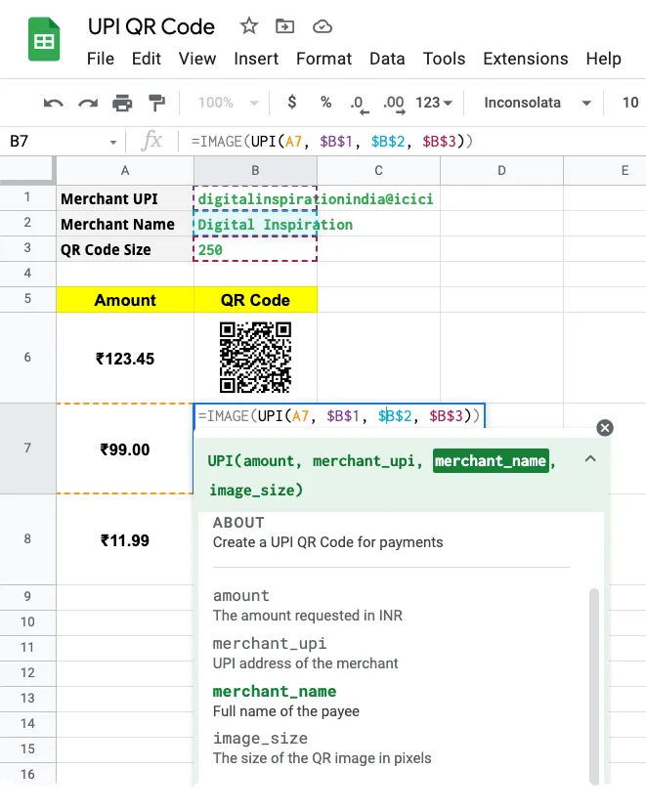Image resolution: width=646 pixels, height=812 pixels.
Task: Move the spreadsheet to a folder
Action: tap(284, 27)
